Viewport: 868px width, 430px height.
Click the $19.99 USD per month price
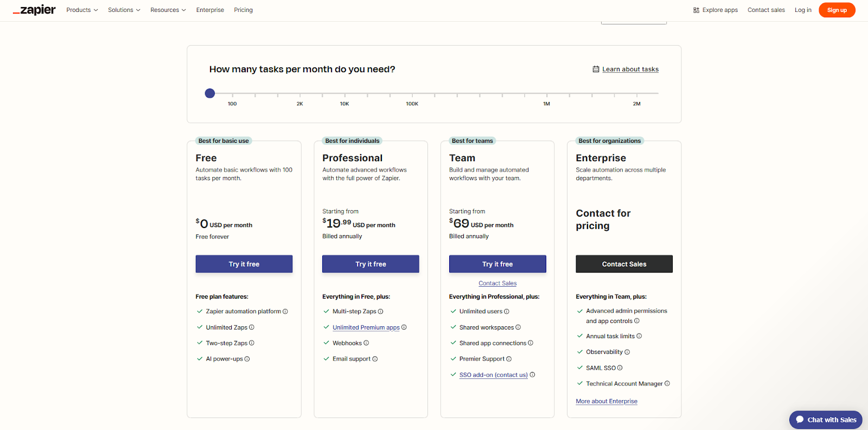click(x=359, y=223)
